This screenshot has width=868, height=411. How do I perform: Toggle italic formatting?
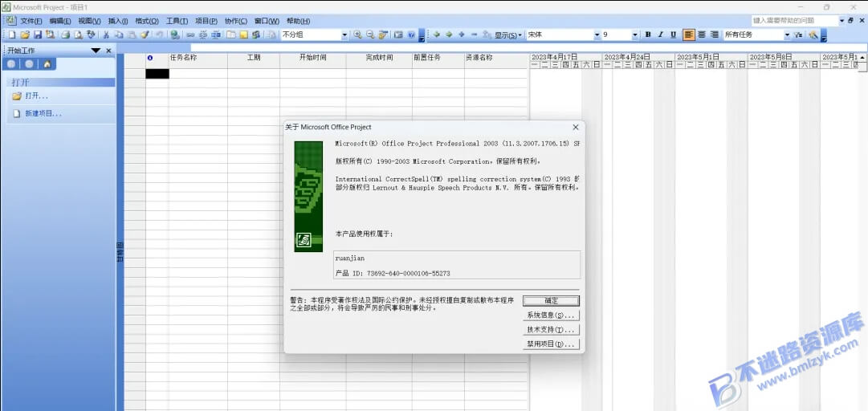(660, 35)
